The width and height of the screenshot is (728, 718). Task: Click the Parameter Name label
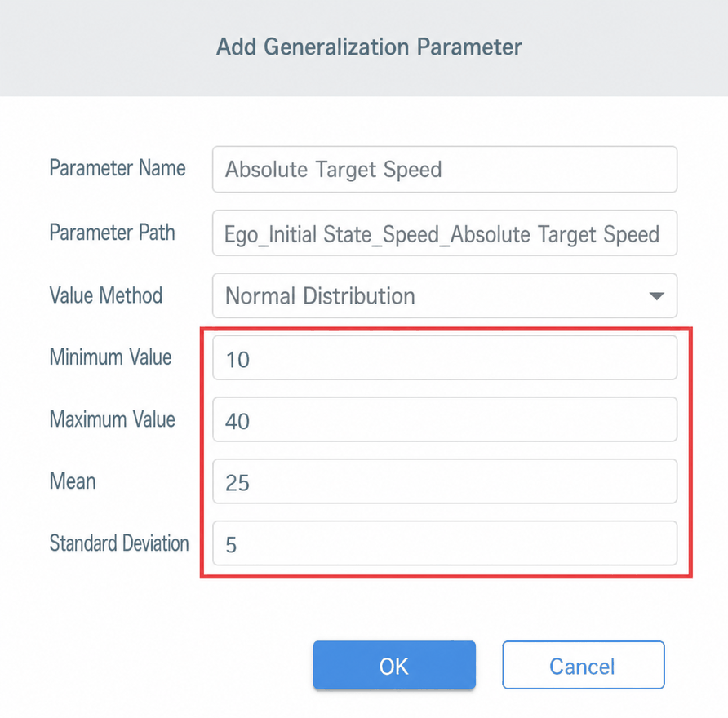(x=118, y=167)
